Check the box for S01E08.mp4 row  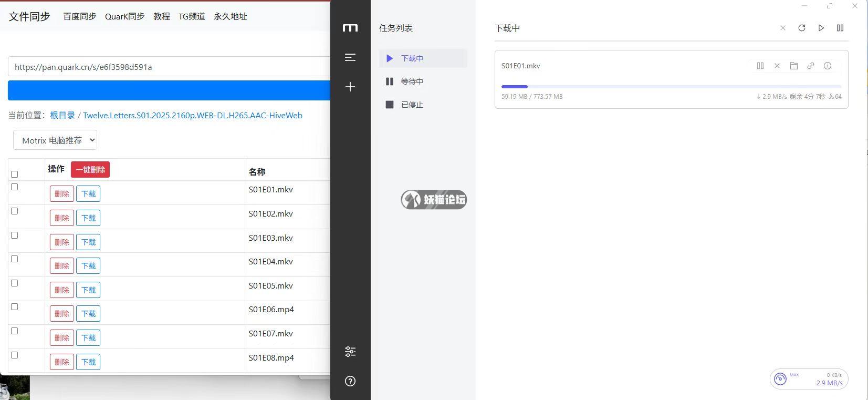(15, 355)
